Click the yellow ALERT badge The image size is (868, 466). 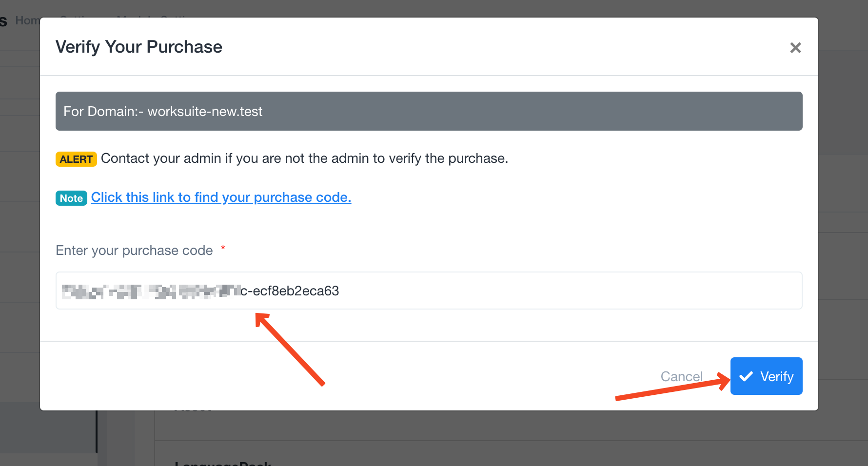(x=76, y=159)
